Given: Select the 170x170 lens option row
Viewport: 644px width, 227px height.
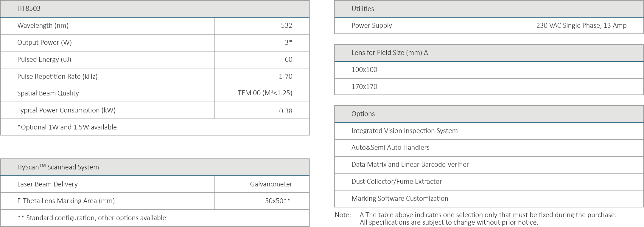Looking at the screenshot, I should coord(364,87).
